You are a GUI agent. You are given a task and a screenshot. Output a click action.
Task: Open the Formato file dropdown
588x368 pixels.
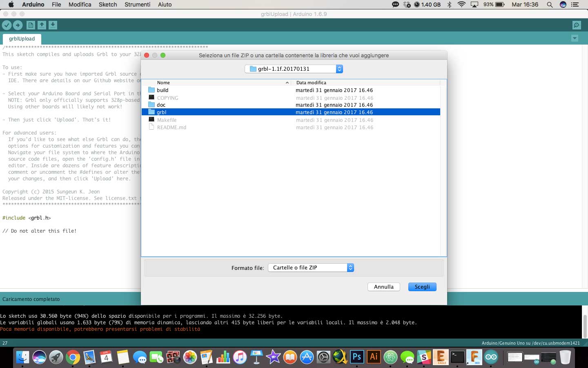click(311, 267)
